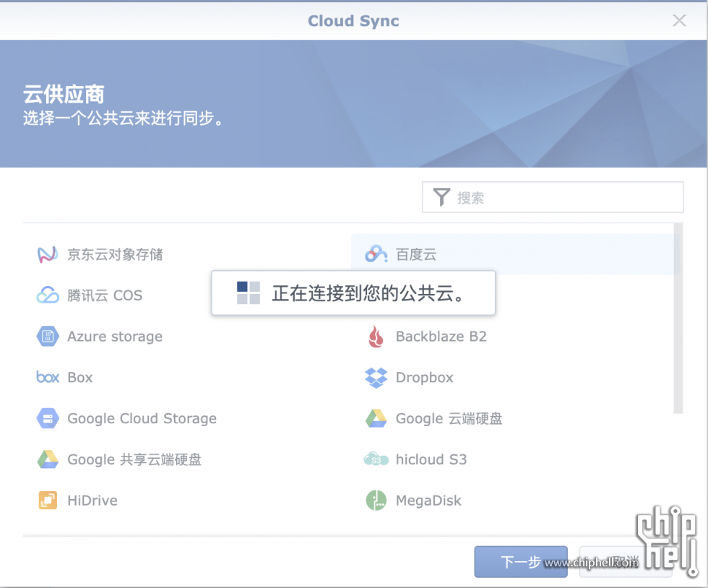This screenshot has height=588, width=708.
Task: Click the MegaDisk green icon
Action: 376,501
